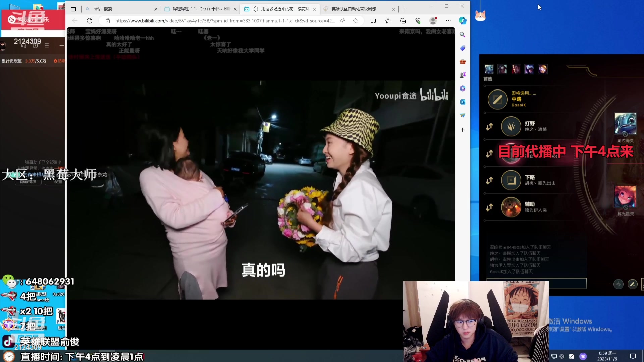Viewport: 644px width, 362px height.
Task: Switch to the 英雄联盟自动化晋级周榜 tab
Action: point(359,9)
